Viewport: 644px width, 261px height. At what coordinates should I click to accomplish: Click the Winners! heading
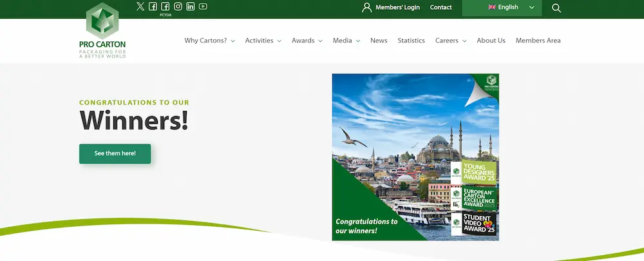pos(134,121)
